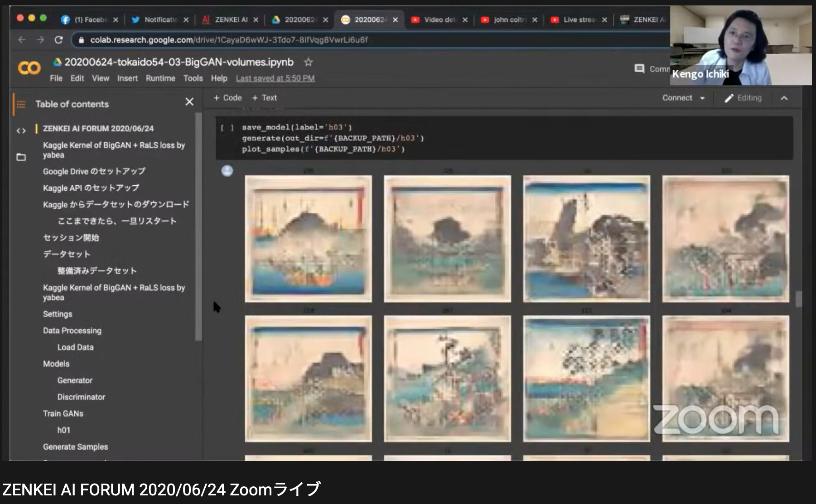Click the browser address bar URL
Screen dimensions: 816x504
(229, 40)
